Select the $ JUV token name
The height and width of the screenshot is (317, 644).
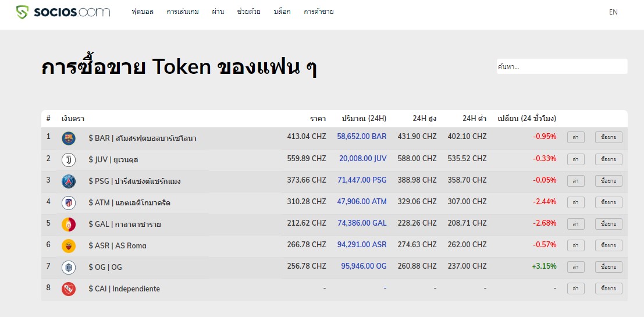(113, 160)
